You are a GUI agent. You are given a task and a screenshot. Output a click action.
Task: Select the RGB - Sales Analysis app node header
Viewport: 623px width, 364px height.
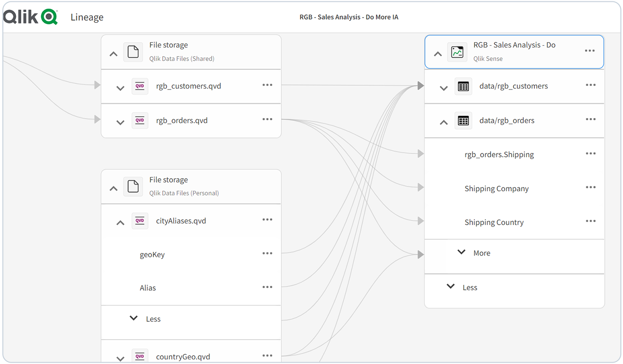click(x=514, y=52)
